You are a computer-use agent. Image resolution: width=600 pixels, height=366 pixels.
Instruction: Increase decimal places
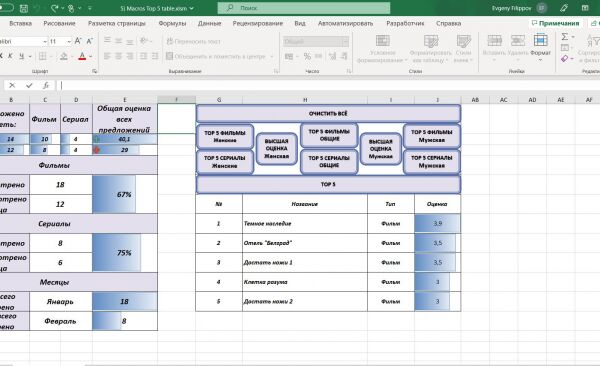(332, 56)
